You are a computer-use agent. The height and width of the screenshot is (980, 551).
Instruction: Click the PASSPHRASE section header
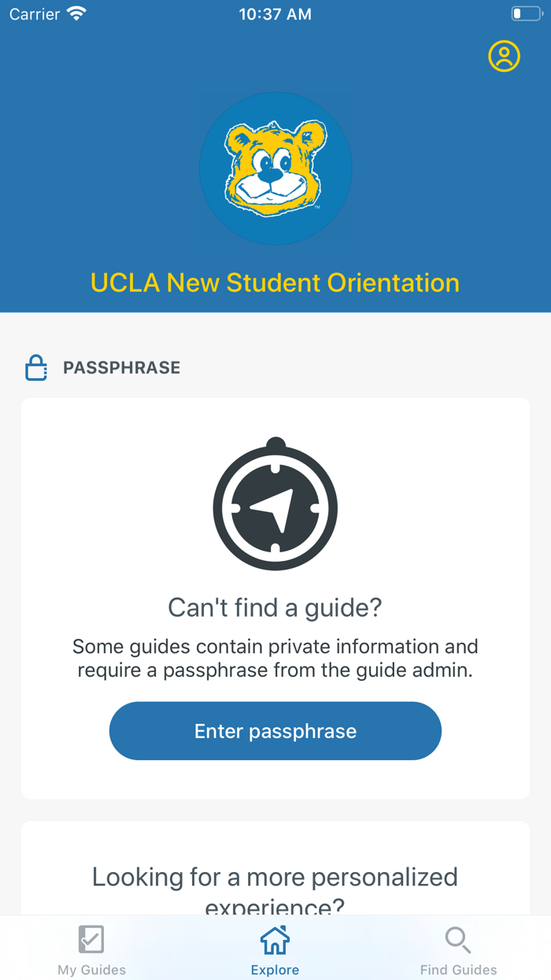[x=122, y=367]
